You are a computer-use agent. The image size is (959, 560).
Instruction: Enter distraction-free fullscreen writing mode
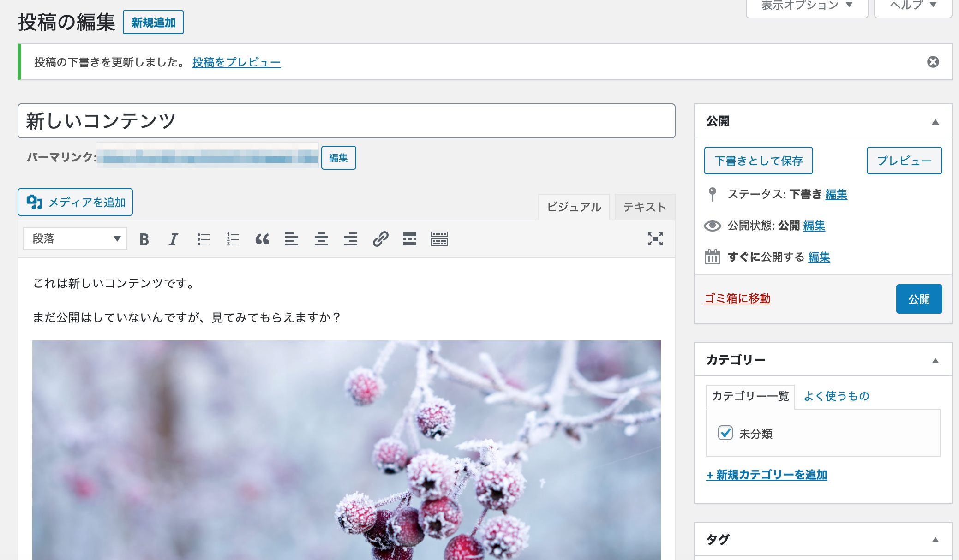[655, 239]
